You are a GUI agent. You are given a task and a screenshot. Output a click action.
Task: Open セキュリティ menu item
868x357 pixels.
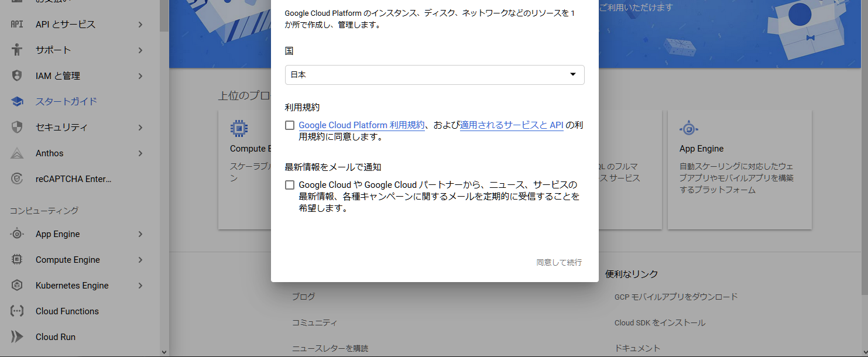click(x=80, y=128)
